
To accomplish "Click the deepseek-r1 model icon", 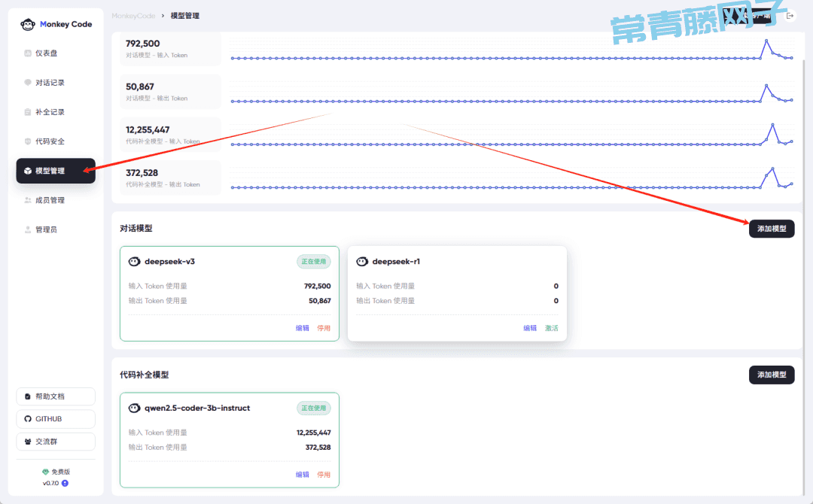I will pyautogui.click(x=362, y=262).
